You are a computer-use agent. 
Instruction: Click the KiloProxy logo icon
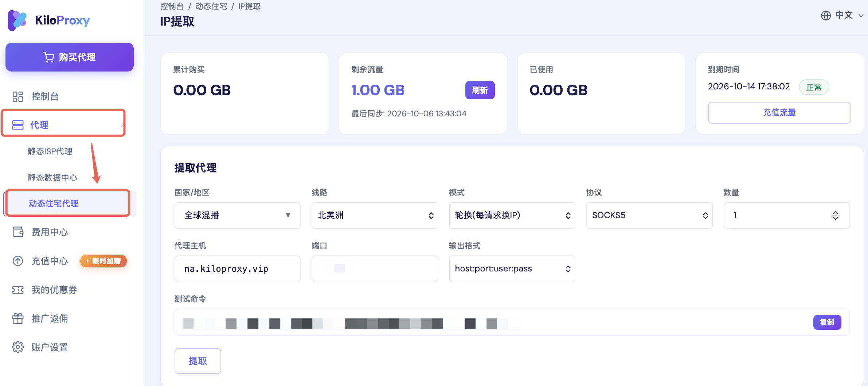click(17, 20)
